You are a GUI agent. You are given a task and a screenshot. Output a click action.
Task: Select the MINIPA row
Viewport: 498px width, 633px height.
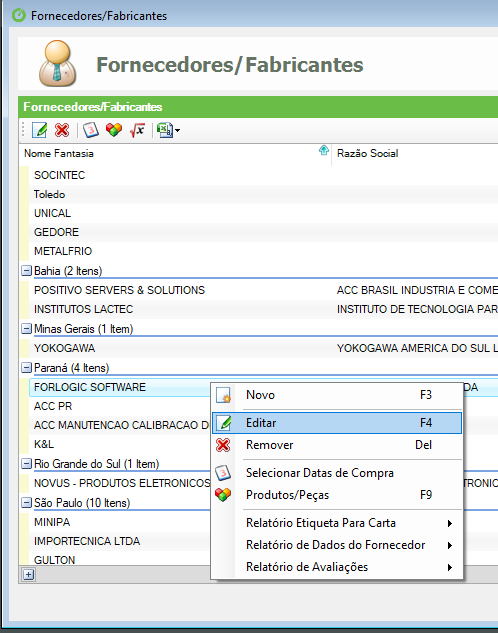[119, 522]
